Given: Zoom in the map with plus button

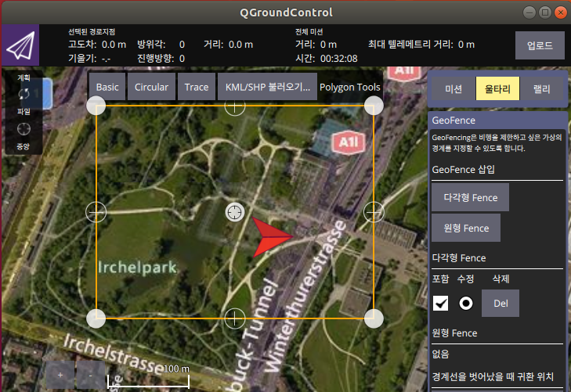Looking at the screenshot, I should click(60, 375).
